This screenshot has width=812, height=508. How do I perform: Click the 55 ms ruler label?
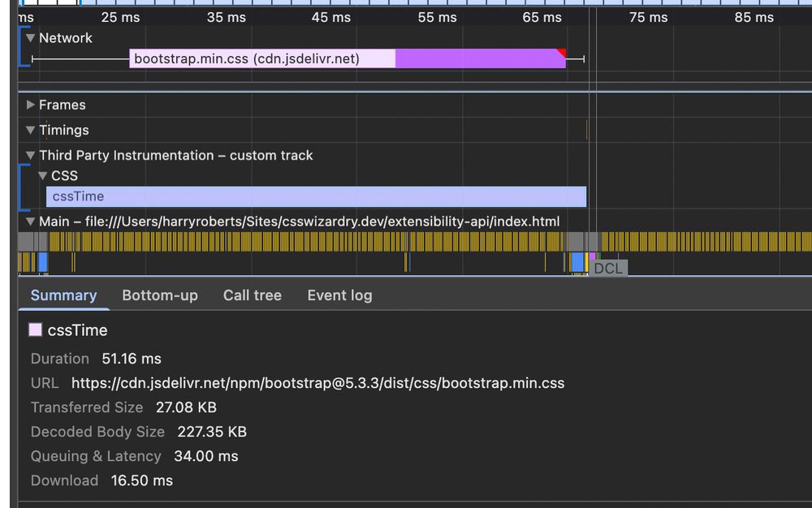pos(437,17)
